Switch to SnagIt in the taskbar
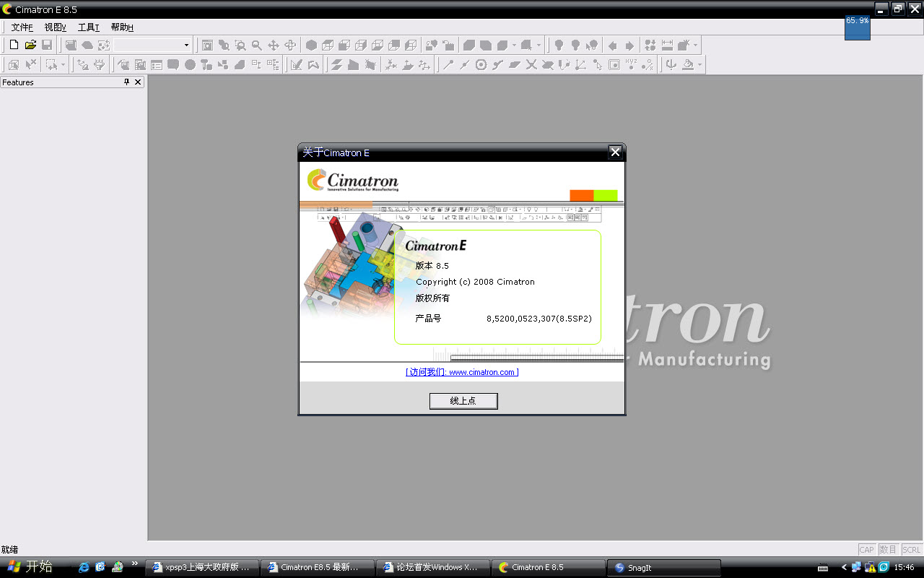The width and height of the screenshot is (924, 578). click(663, 567)
